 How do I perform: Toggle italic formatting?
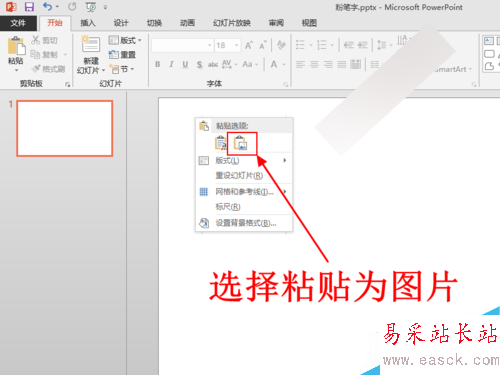(x=171, y=64)
